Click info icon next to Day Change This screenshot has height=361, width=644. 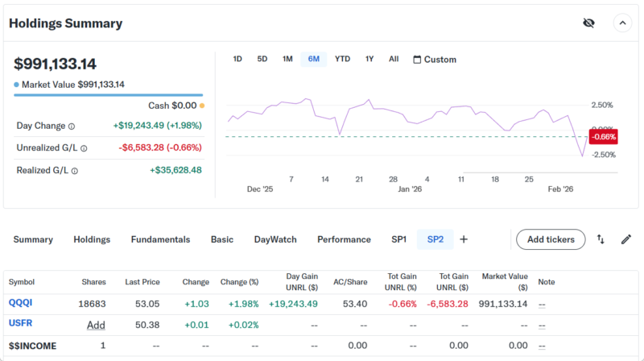(72, 127)
